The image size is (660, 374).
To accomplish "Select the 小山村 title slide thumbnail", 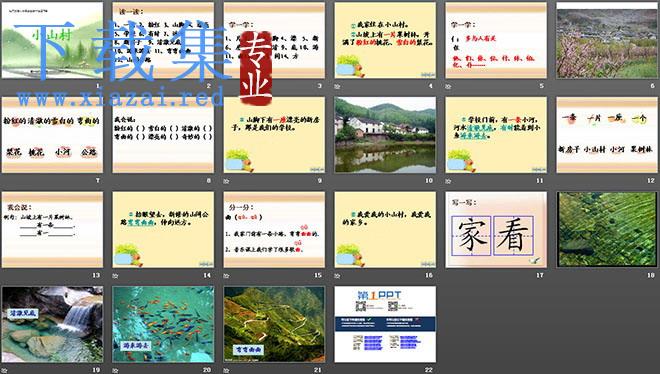I will [52, 40].
